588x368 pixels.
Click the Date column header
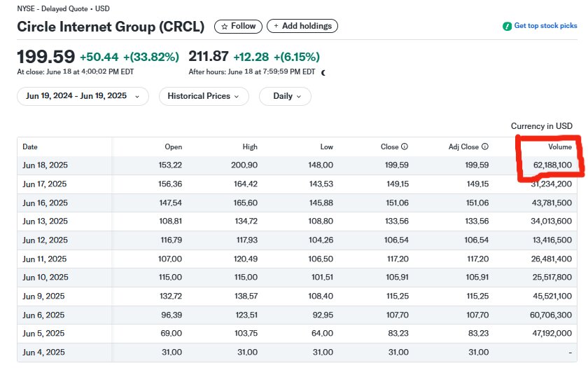(30, 146)
